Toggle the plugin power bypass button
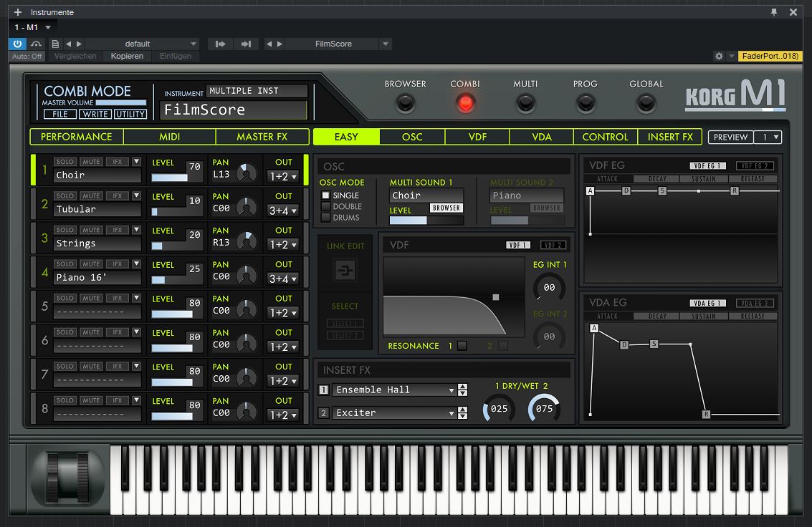 pos(17,44)
